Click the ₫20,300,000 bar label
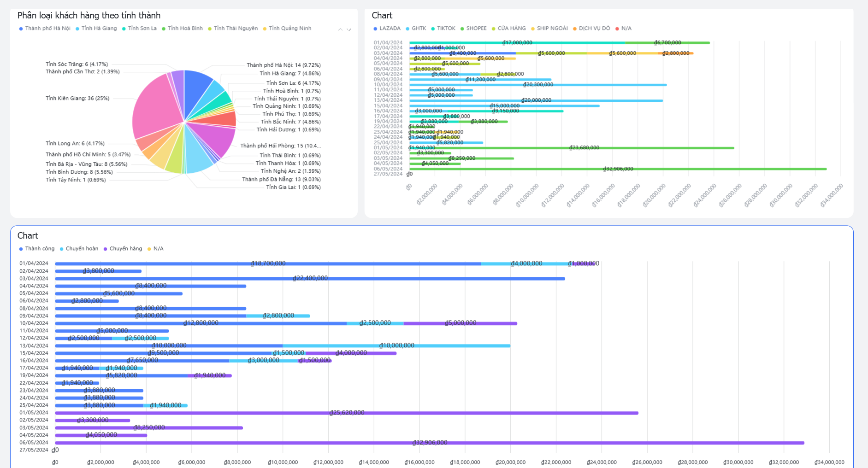 tap(538, 85)
